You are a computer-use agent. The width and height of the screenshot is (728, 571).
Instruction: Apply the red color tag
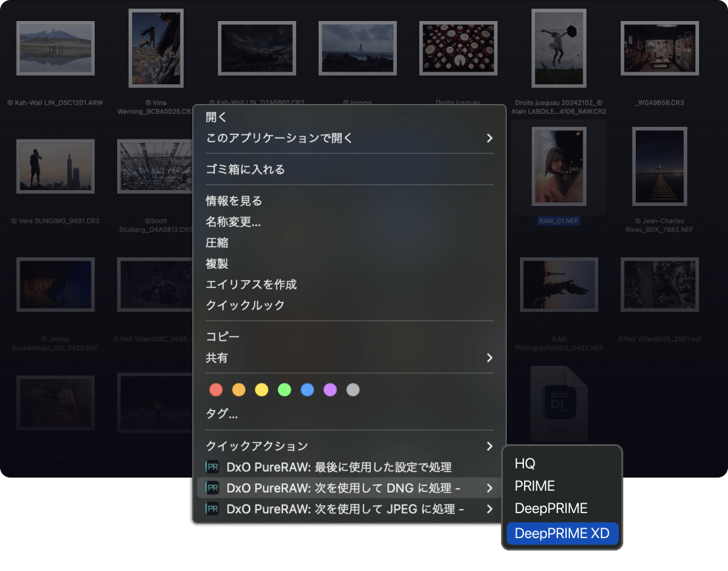(x=216, y=389)
